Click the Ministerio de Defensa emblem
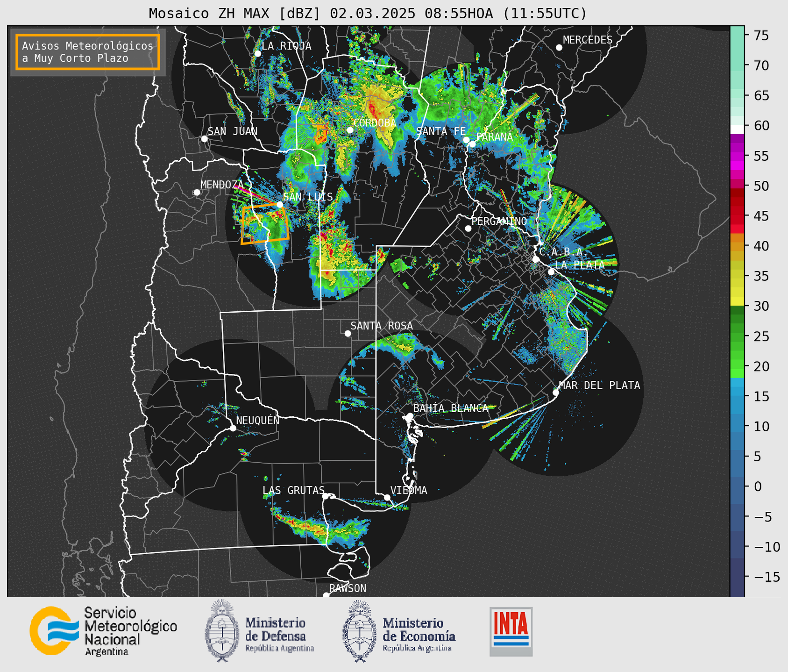The width and height of the screenshot is (788, 672). point(222,631)
